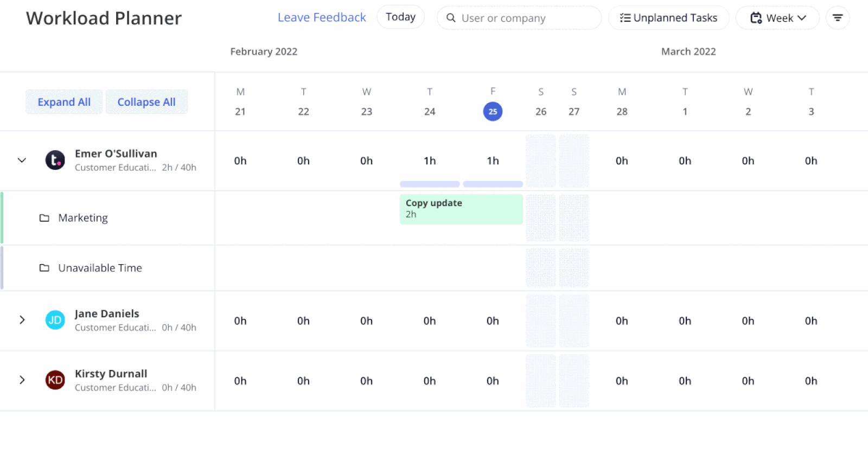
Task: Click the calendar icon in Week selector
Action: point(756,18)
